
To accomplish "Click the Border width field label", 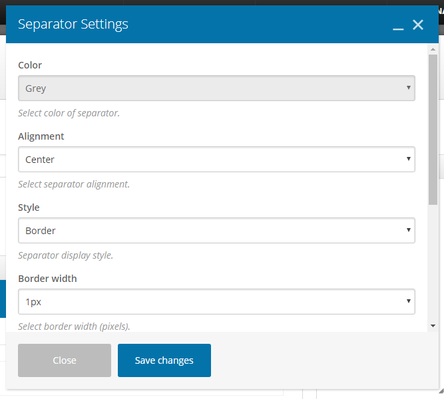I will [x=47, y=279].
